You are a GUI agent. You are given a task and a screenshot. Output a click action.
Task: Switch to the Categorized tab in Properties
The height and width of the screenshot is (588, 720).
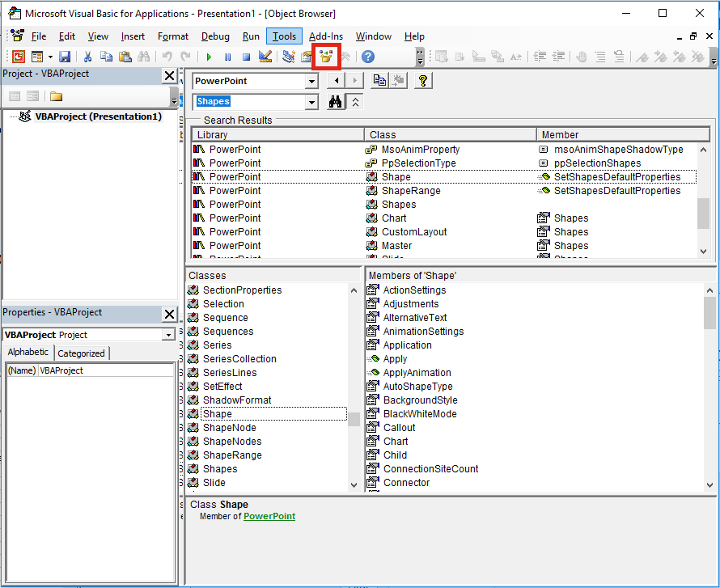point(81,353)
